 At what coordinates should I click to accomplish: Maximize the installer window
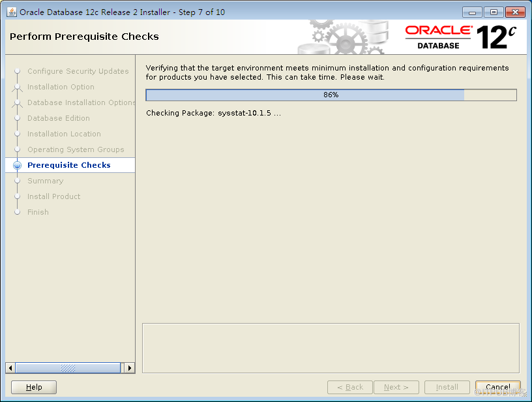[494, 12]
